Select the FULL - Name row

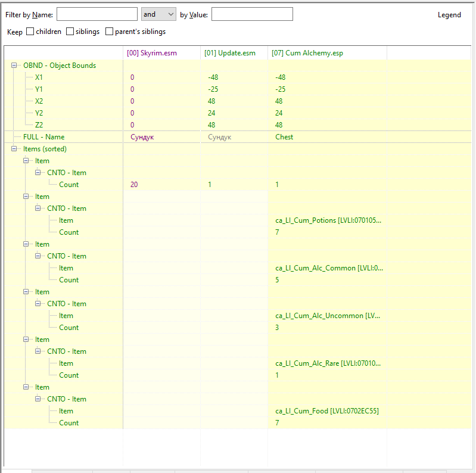pos(43,137)
